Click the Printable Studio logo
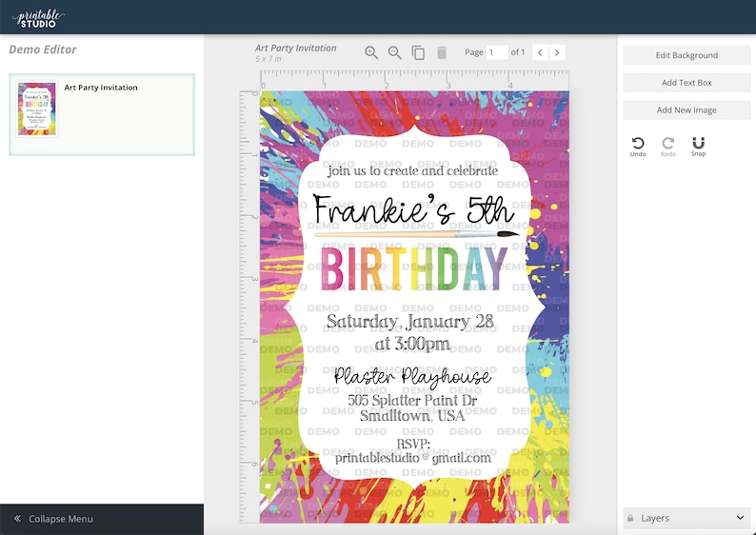The width and height of the screenshot is (756, 535). 39,18
